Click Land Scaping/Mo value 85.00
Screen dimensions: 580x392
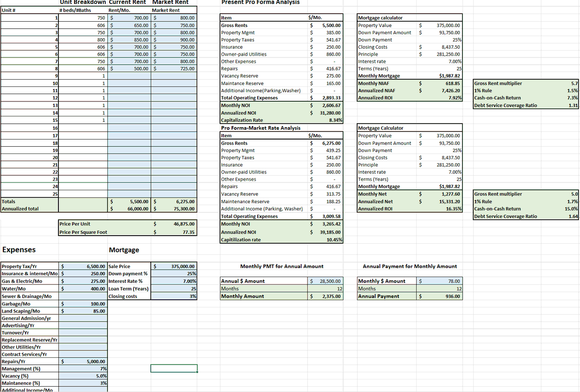83,311
